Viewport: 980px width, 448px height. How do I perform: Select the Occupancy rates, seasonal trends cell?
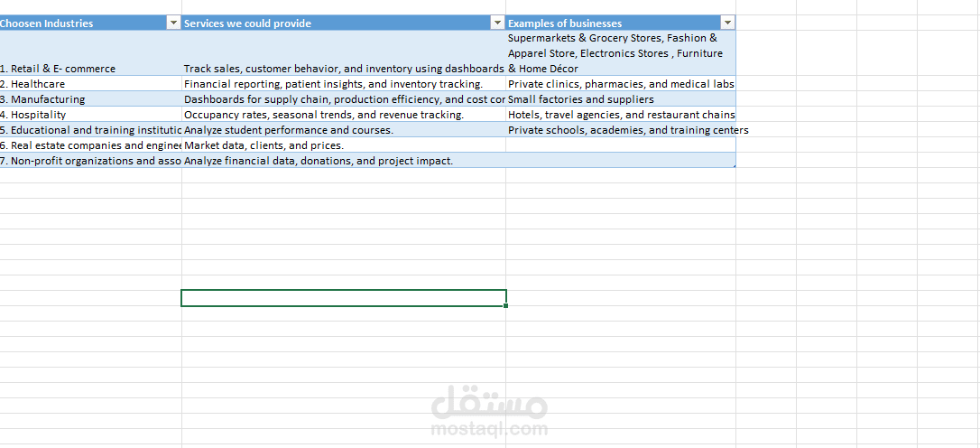point(344,115)
